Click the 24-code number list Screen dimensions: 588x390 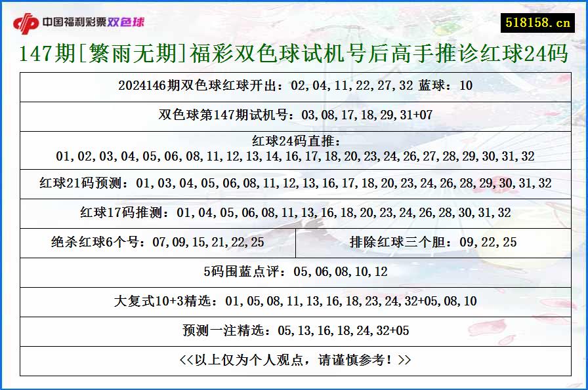tap(294, 157)
